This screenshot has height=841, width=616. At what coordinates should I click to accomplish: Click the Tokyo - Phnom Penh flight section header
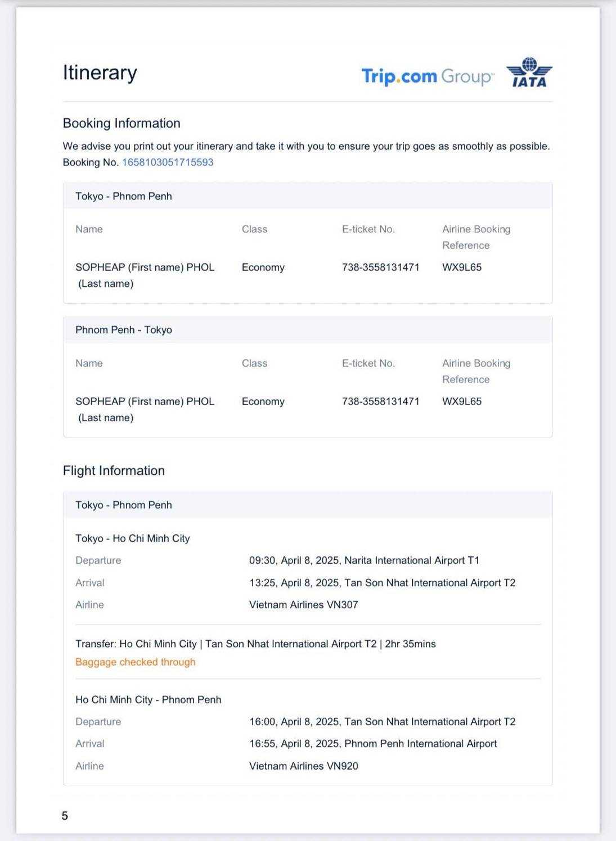click(124, 505)
